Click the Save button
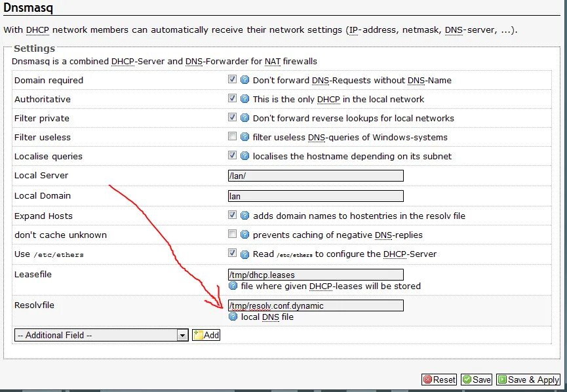The width and height of the screenshot is (567, 392). (x=477, y=380)
